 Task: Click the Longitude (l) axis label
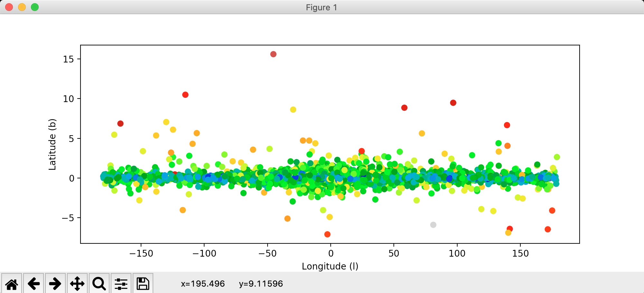330,266
